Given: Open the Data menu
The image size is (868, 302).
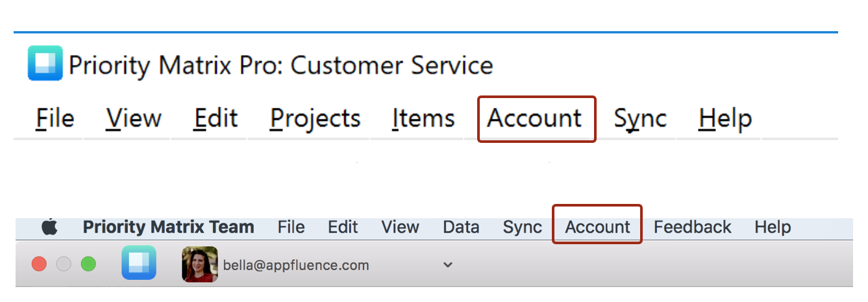Looking at the screenshot, I should pos(461,227).
